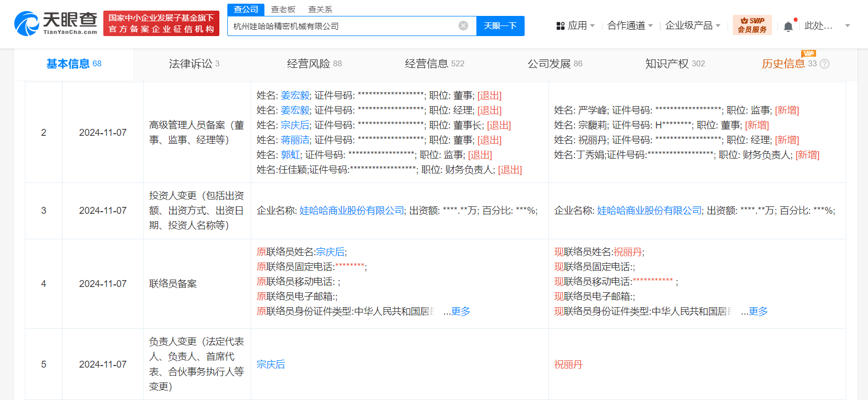Switch to the 法律诉讼 tab
Screen dimensions: 868x400
click(x=194, y=64)
